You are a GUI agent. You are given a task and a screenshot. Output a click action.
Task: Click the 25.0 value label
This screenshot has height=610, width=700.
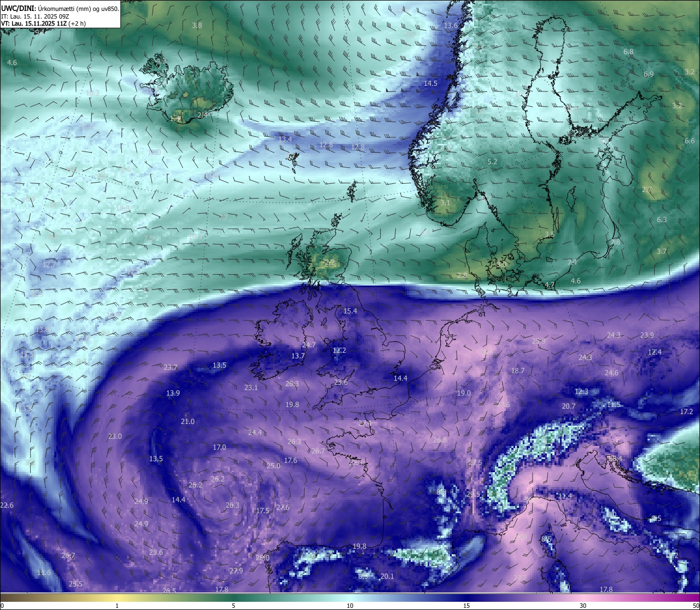273,466
